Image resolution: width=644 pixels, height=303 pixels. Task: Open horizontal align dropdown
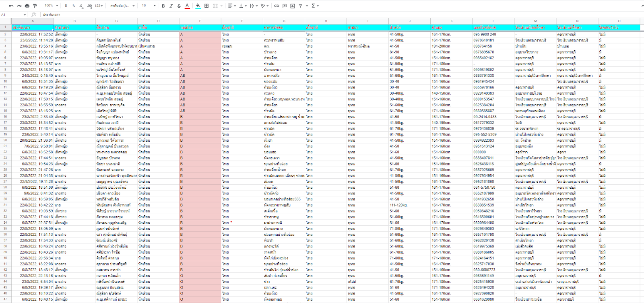[231, 6]
